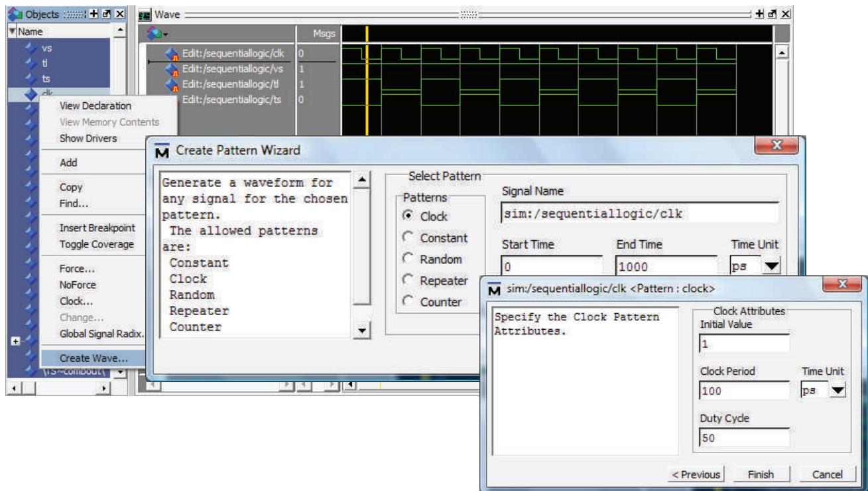Click the clock pattern dialog title M icon

click(494, 289)
